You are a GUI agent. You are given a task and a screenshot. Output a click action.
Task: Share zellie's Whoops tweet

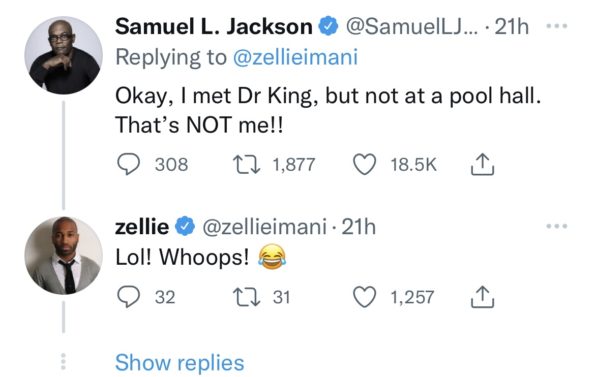482,297
